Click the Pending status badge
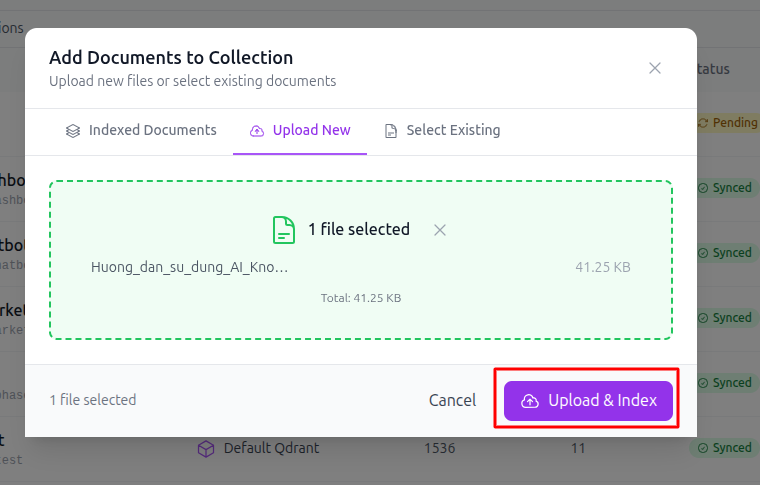The height and width of the screenshot is (485, 760). [x=728, y=123]
